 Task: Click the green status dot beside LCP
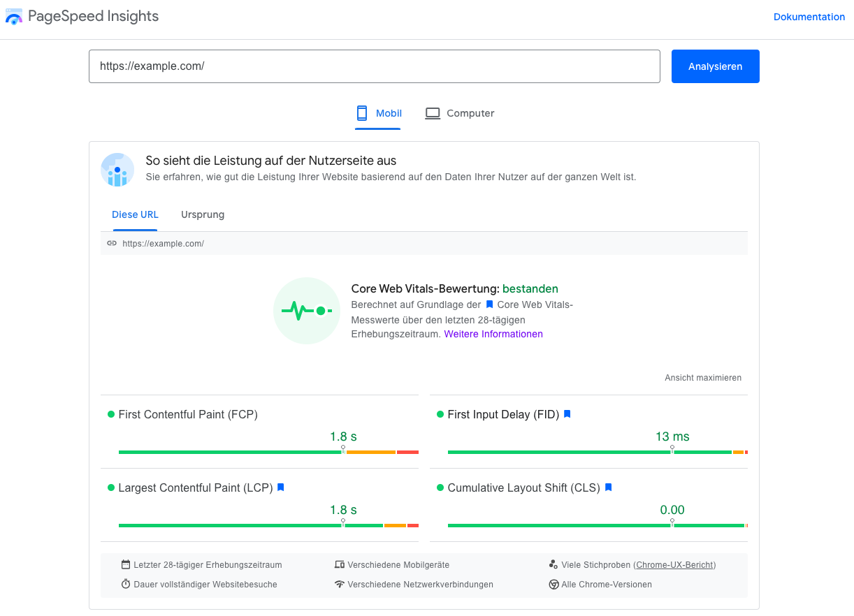point(110,487)
